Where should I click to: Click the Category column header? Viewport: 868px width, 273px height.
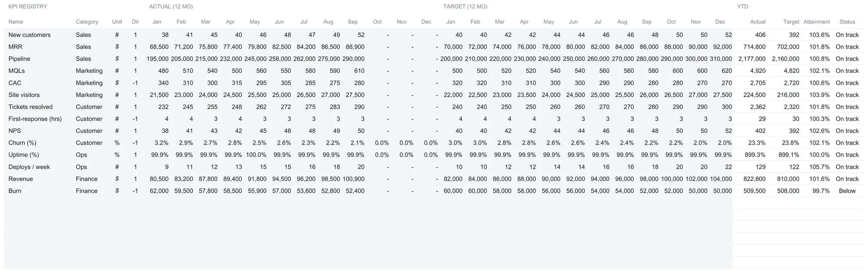pos(87,22)
